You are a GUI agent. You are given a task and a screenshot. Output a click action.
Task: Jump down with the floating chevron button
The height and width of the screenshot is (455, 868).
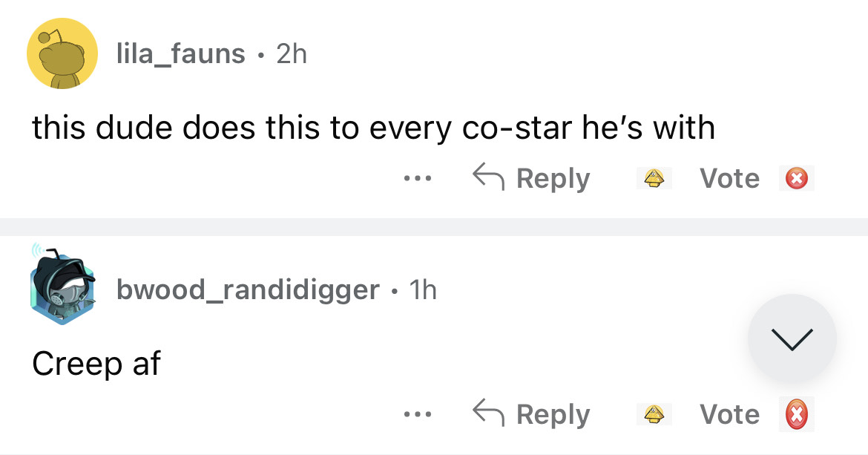792,338
